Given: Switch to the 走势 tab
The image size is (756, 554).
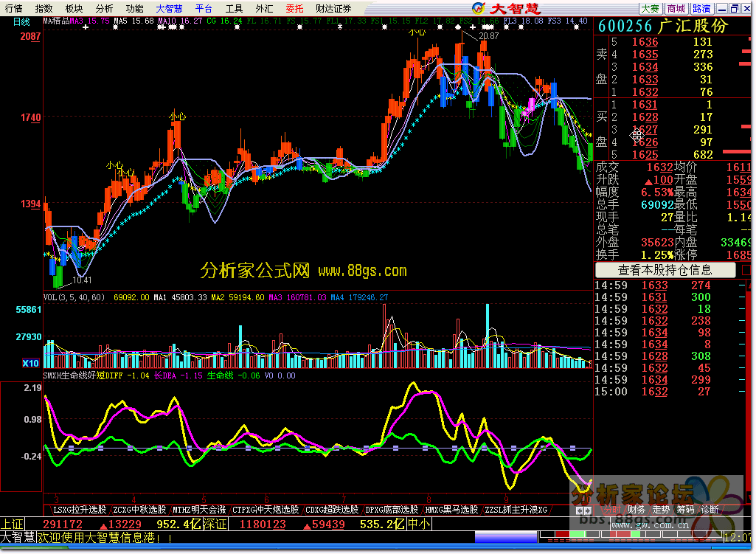Looking at the screenshot, I should (x=661, y=510).
